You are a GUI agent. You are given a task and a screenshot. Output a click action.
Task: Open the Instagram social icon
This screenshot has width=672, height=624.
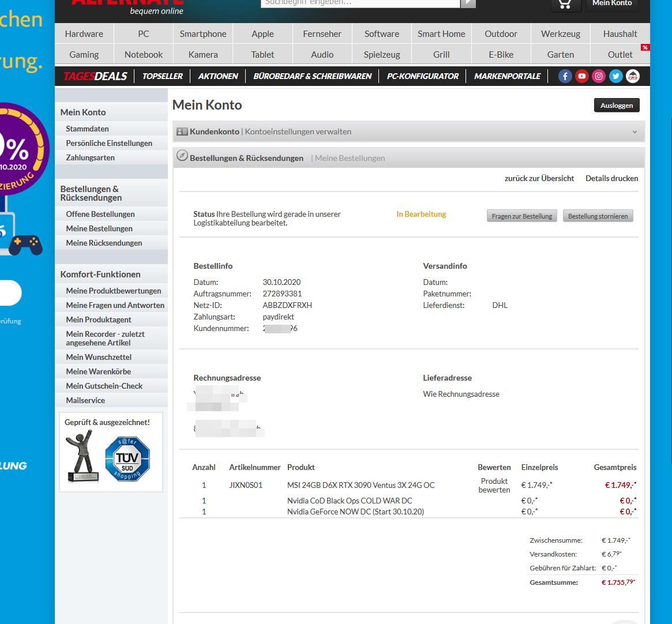[x=599, y=76]
